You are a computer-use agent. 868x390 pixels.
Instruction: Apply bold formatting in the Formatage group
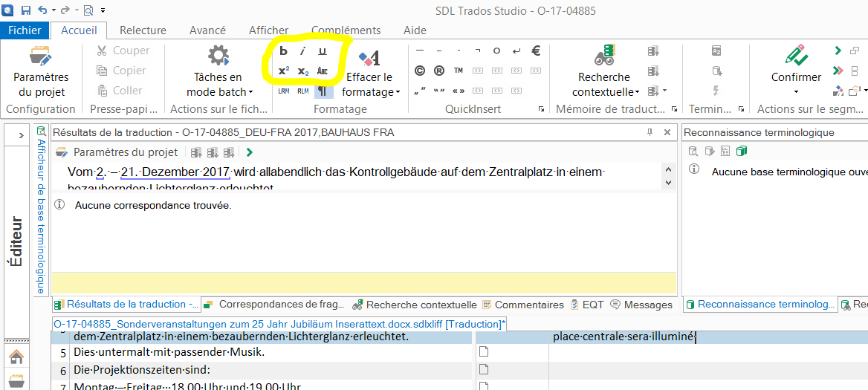pos(284,51)
